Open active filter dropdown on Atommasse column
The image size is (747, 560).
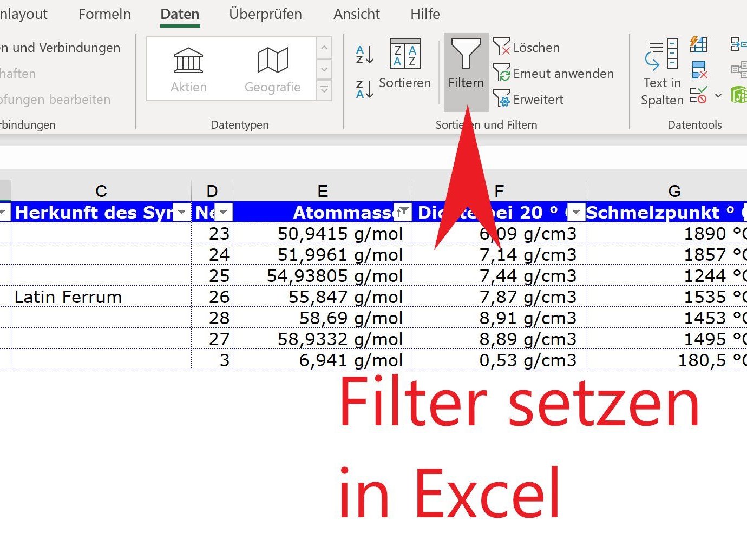point(402,213)
